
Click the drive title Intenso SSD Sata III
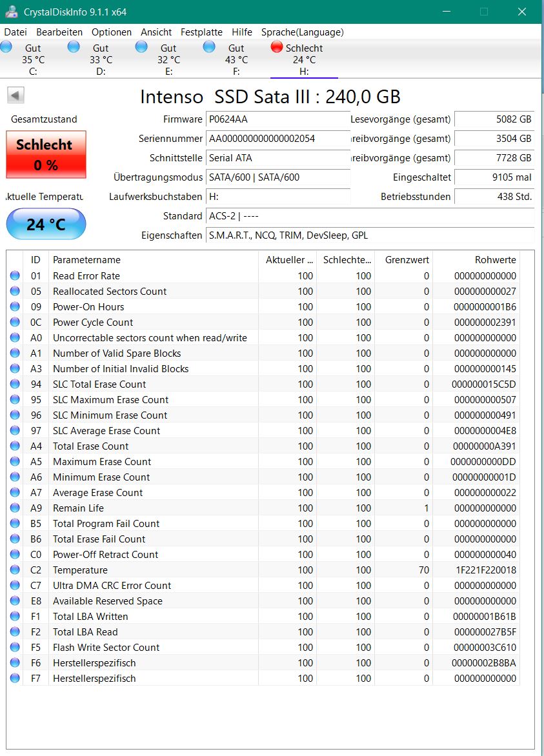click(x=270, y=97)
